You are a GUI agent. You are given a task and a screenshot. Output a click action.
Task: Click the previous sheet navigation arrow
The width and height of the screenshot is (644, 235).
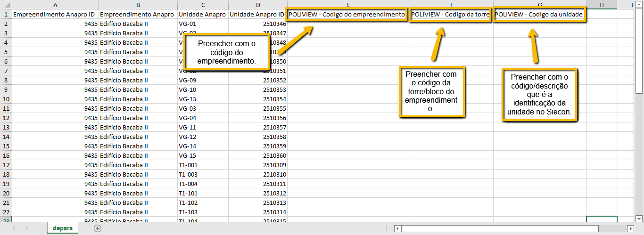click(x=13, y=228)
